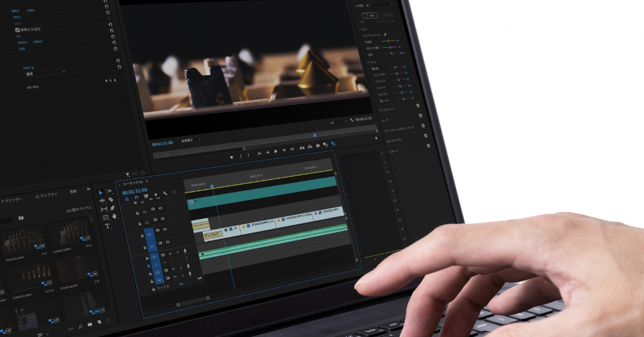Open the 全体表示 zoom level dropdown

point(191,140)
